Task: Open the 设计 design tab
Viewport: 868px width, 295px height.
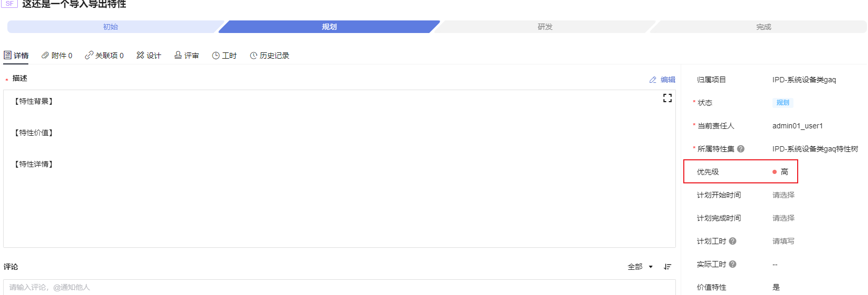Action: click(149, 56)
